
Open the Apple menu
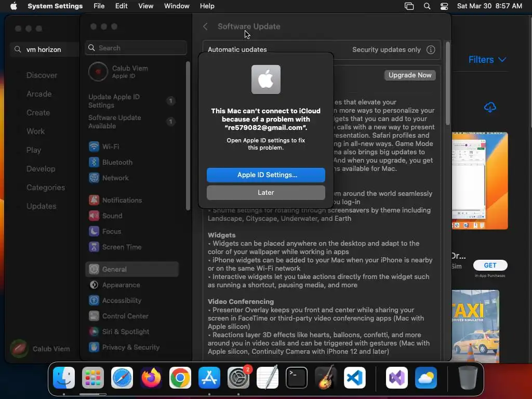14,6
